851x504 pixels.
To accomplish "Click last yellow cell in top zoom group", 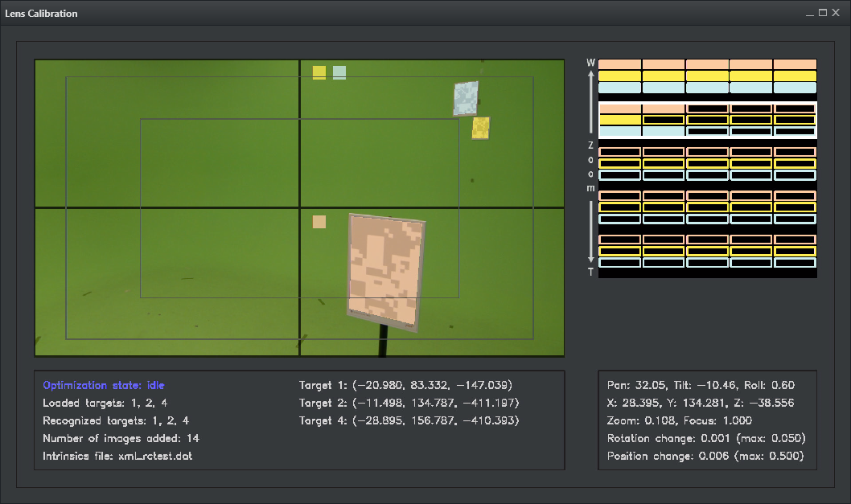I will [795, 76].
